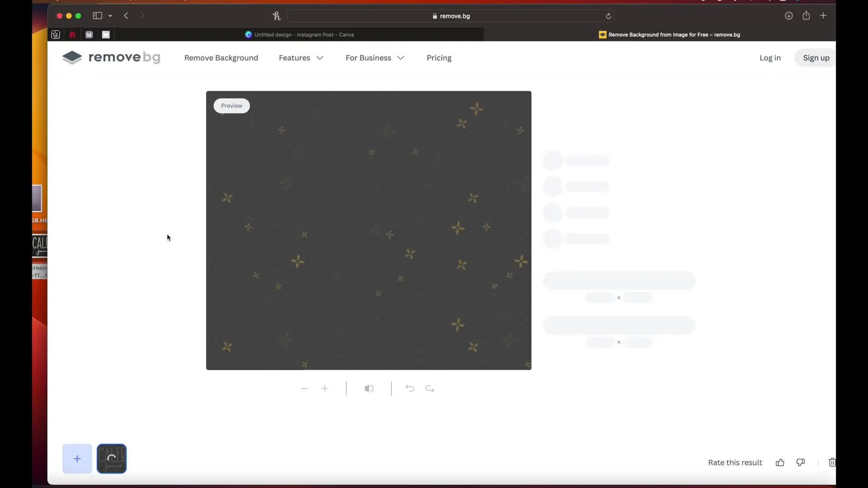Click the zoom in plus icon
The height and width of the screenshot is (488, 868).
325,389
